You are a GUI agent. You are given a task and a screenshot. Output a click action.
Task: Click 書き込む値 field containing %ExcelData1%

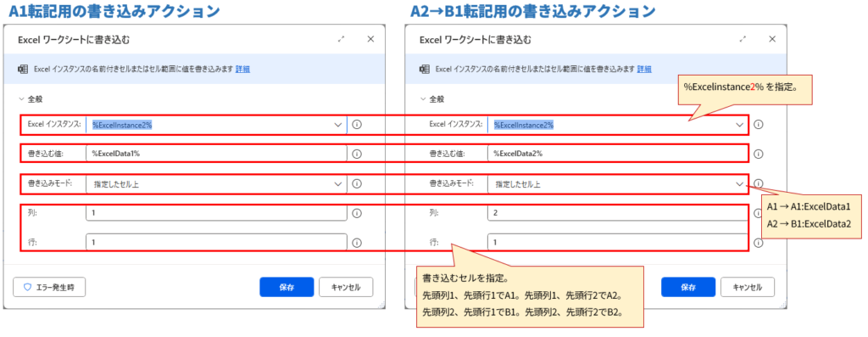[216, 154]
